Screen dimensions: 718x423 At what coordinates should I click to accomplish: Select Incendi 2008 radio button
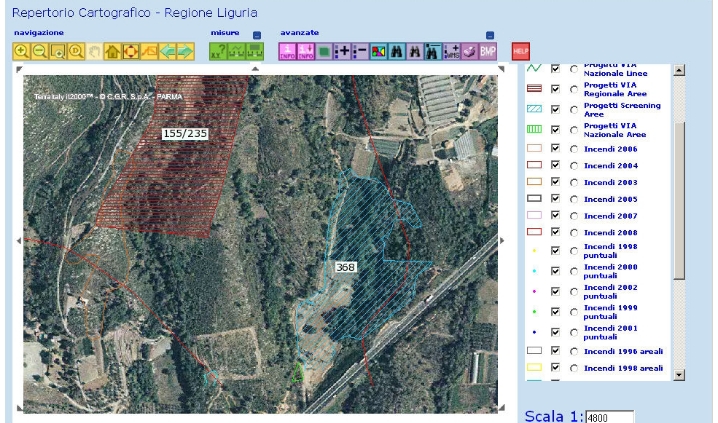(574, 233)
